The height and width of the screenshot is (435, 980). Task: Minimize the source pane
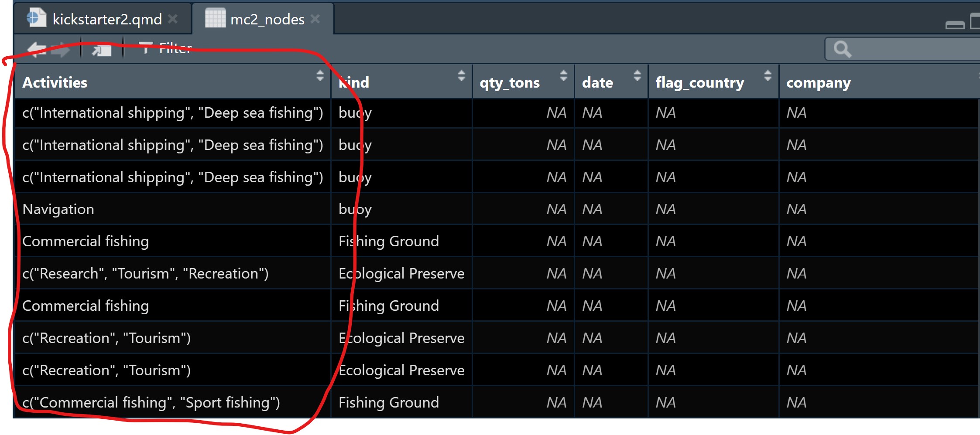click(955, 24)
